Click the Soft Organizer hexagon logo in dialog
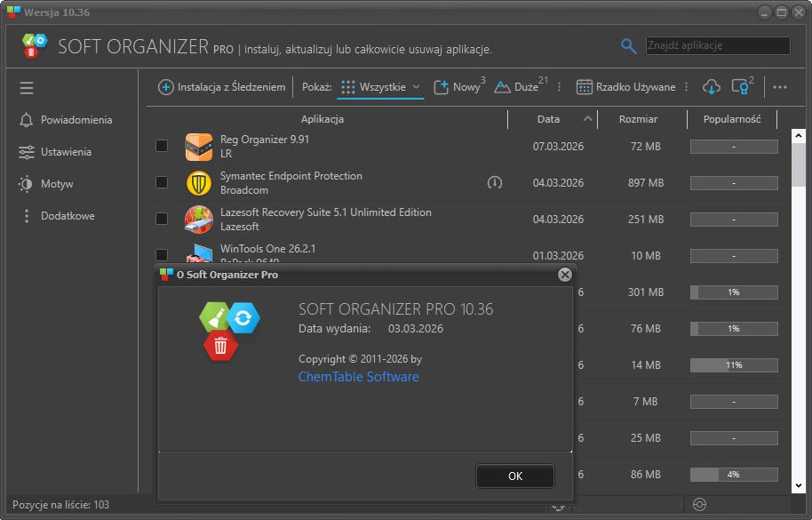Image resolution: width=812 pixels, height=520 pixels. point(228,332)
